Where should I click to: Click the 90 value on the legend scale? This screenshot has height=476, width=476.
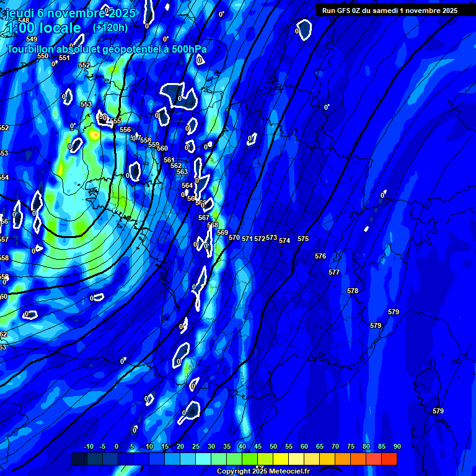(x=397, y=447)
